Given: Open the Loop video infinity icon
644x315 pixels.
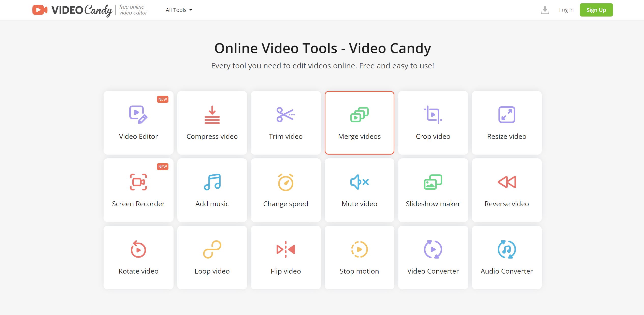Looking at the screenshot, I should [212, 249].
